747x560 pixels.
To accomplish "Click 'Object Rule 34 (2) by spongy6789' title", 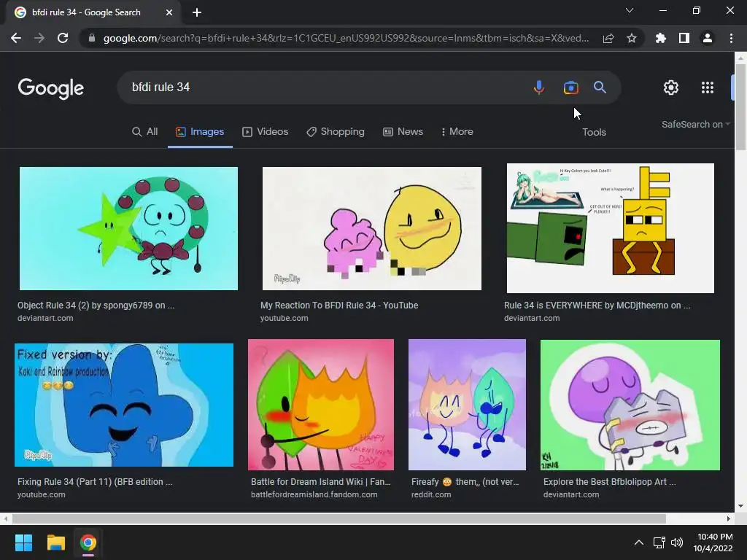I will click(x=96, y=306).
